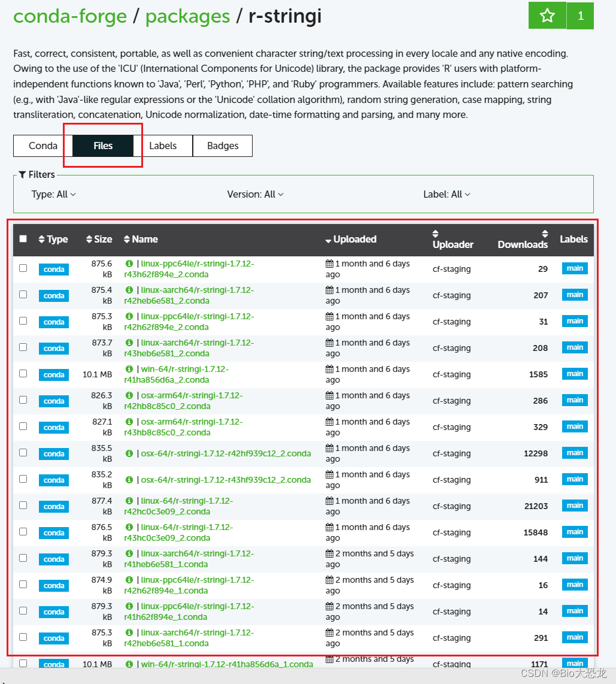This screenshot has height=684, width=616.
Task: Sort table by Uploaded column
Action: point(351,239)
